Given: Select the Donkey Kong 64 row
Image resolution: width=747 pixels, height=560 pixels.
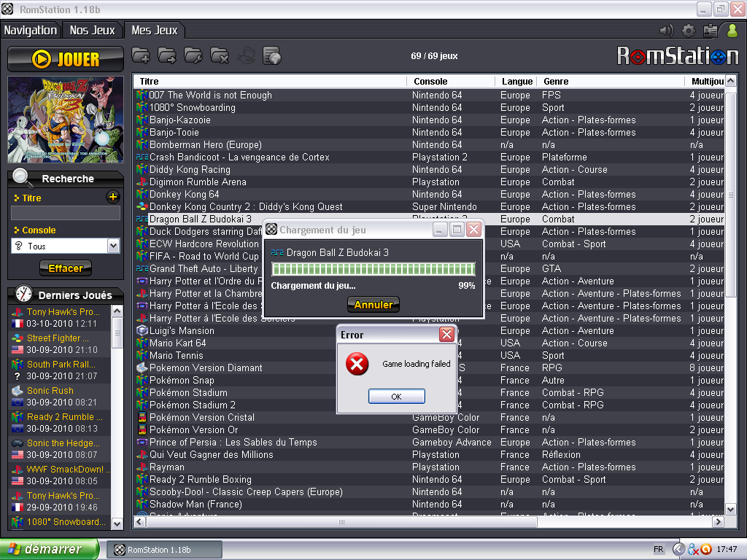Looking at the screenshot, I should tap(429, 194).
